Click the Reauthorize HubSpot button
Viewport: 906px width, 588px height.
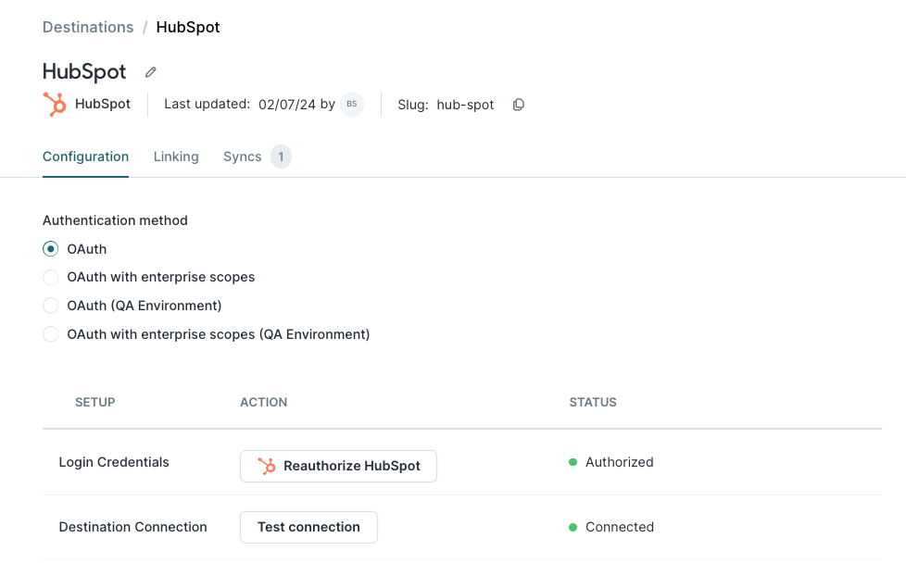click(x=338, y=466)
